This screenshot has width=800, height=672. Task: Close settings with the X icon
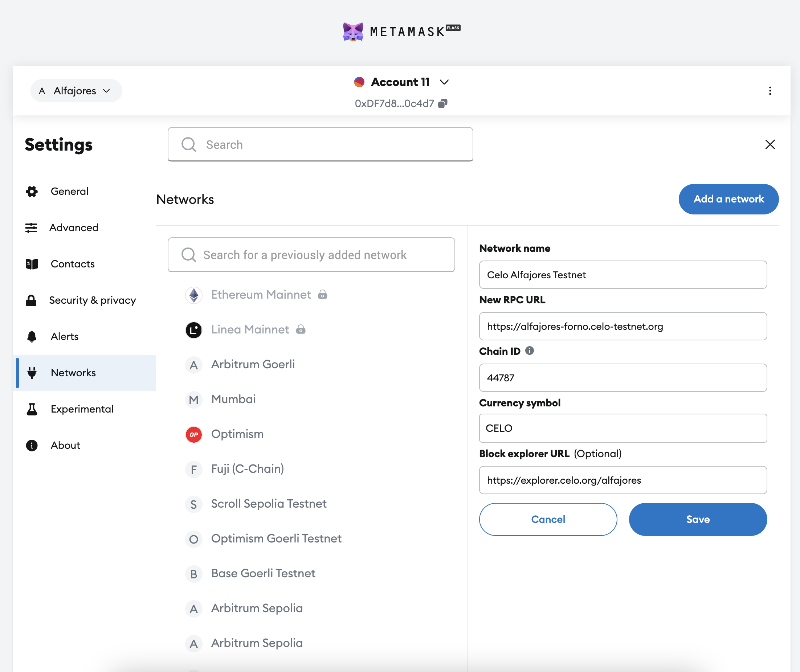[770, 144]
